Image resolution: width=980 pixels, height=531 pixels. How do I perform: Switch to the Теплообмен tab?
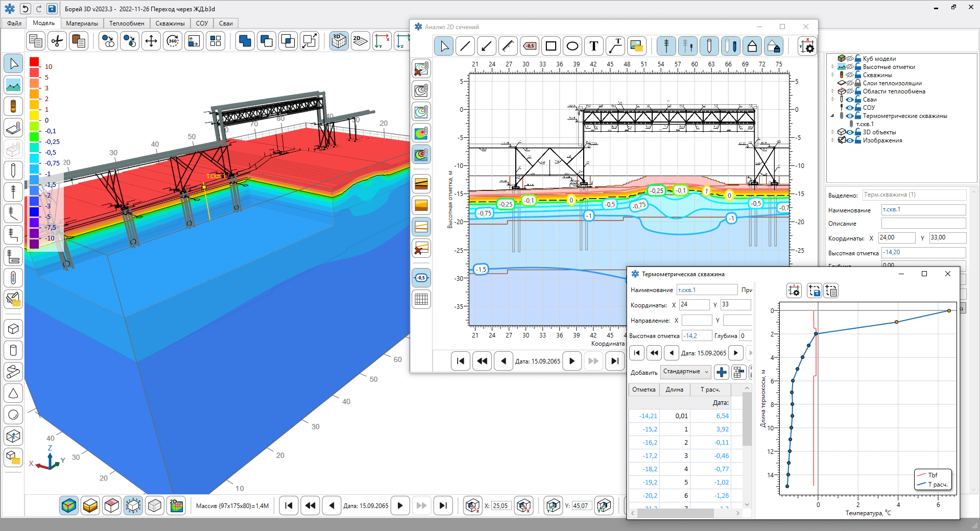pos(127,23)
